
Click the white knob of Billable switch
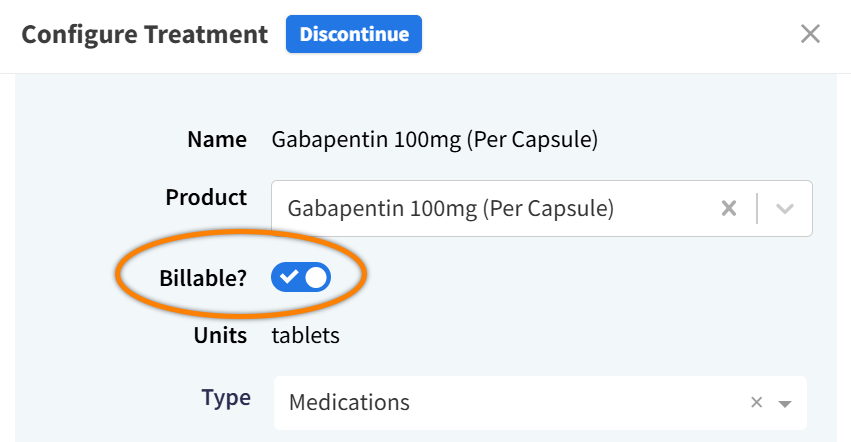tap(316, 278)
